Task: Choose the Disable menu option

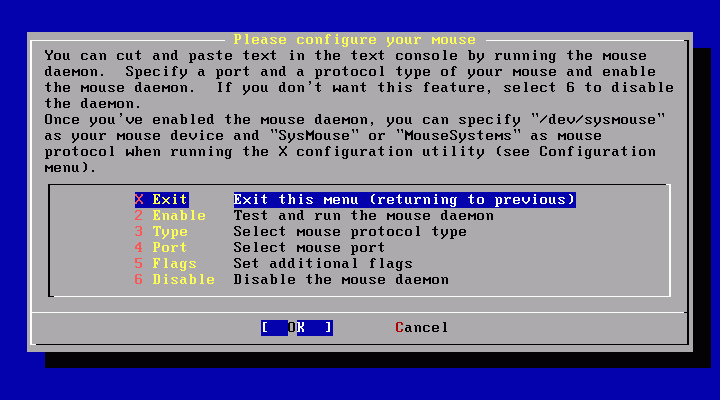Action: click(292, 280)
